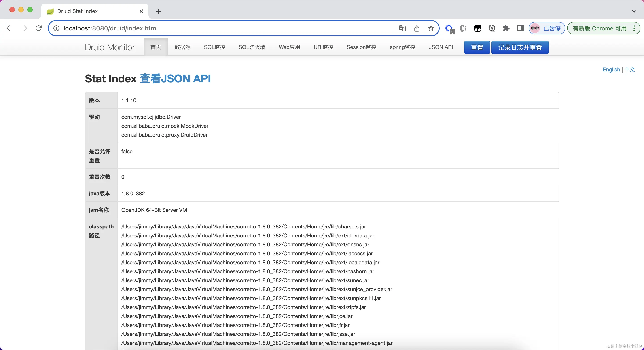Image resolution: width=644 pixels, height=350 pixels.
Task: View site information icon in address bar
Action: 57,28
